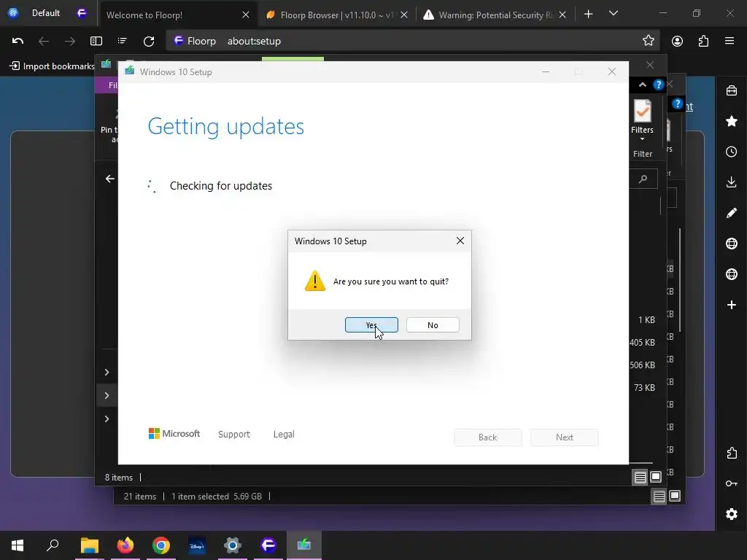Switch back Explorer to large icons view
The width and height of the screenshot is (747, 560).
[x=675, y=496]
